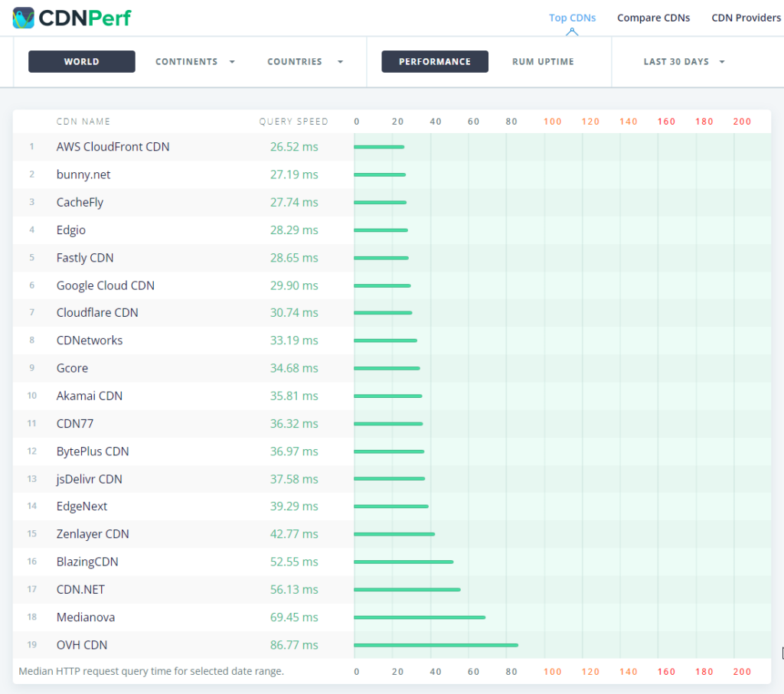784x694 pixels.
Task: Open the Compare CDNs page
Action: pyautogui.click(x=653, y=18)
